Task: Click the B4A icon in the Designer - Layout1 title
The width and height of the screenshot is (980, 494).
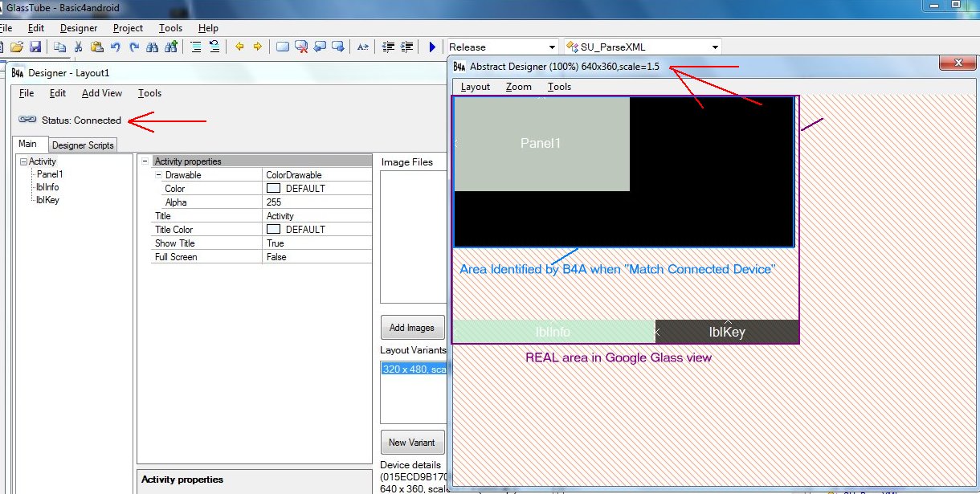Action: pyautogui.click(x=17, y=72)
